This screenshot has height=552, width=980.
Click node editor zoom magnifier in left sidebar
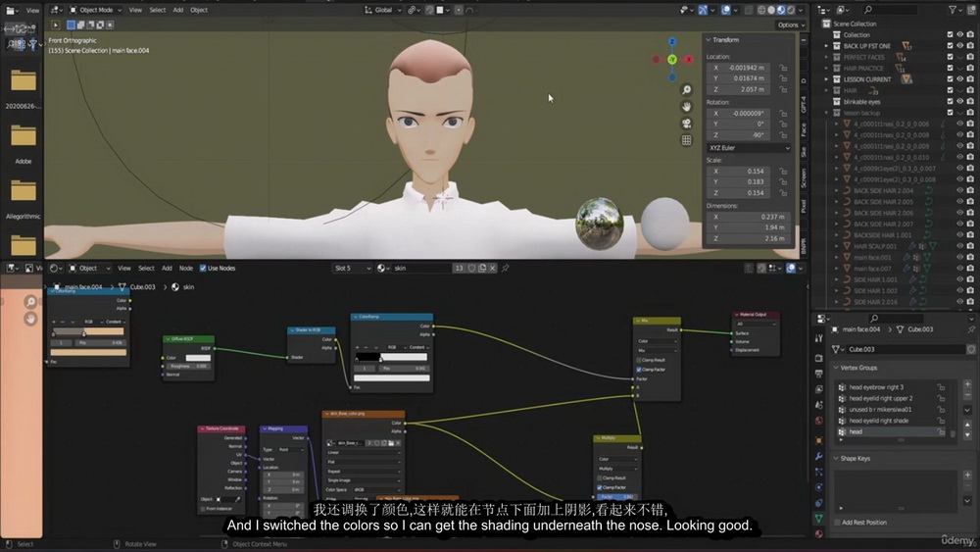30,302
